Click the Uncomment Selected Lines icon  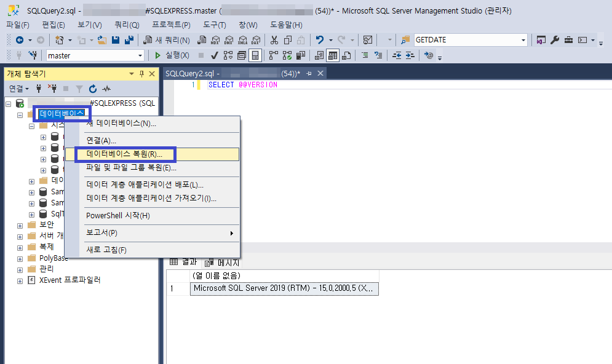[x=378, y=55]
